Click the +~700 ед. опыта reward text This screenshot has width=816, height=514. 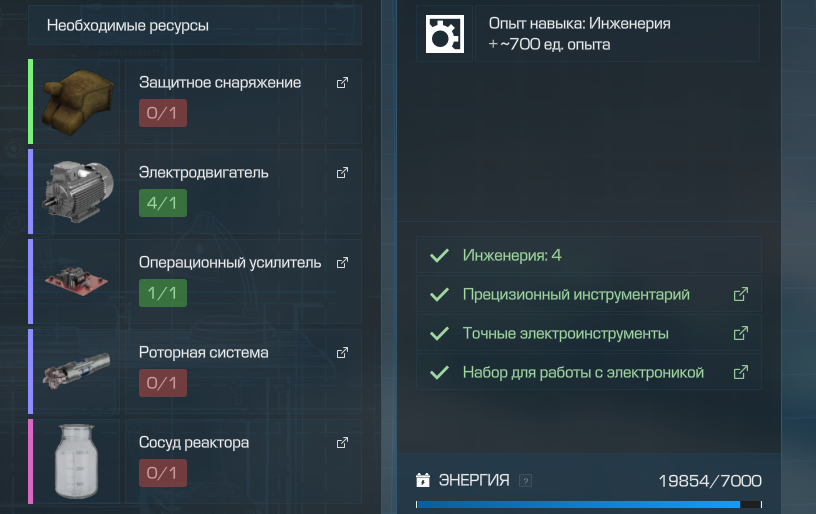tap(549, 45)
